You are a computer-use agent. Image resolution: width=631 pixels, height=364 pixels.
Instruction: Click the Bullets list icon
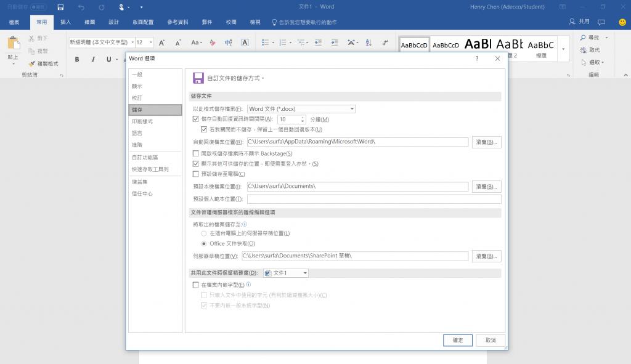[265, 43]
